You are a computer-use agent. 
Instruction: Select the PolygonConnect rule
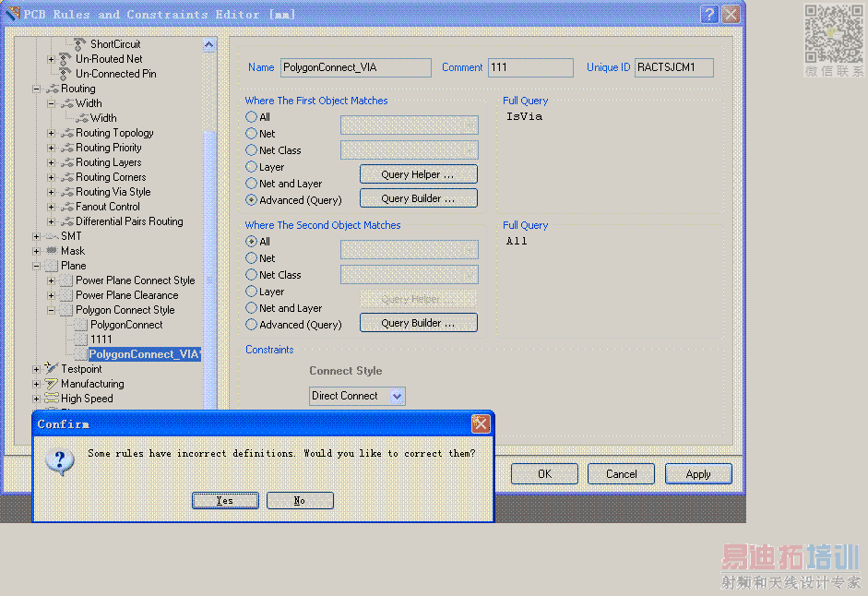(126, 325)
